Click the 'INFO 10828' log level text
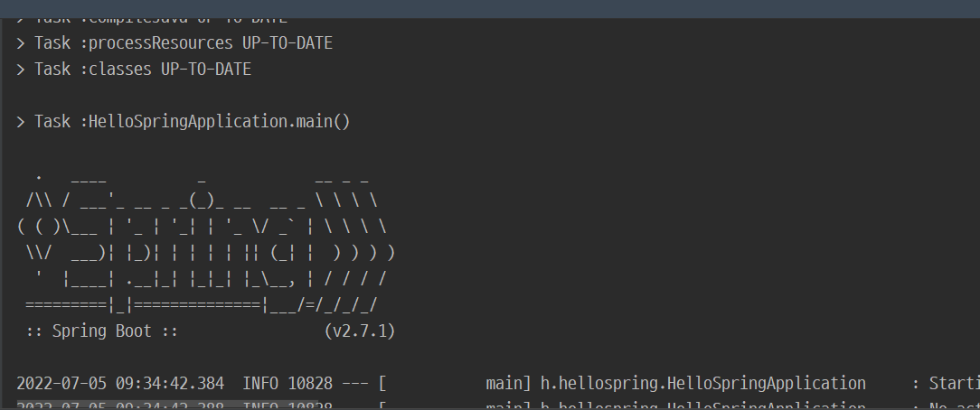The width and height of the screenshot is (980, 410). point(287,383)
